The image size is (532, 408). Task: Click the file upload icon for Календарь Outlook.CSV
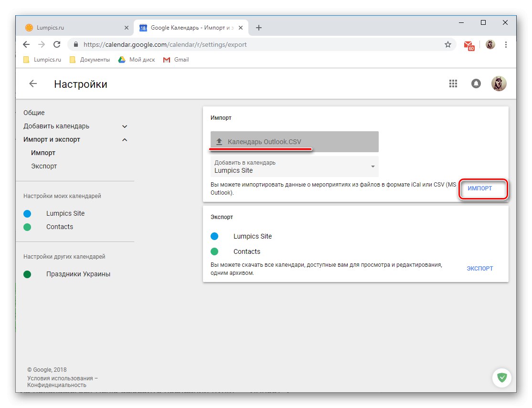point(219,140)
